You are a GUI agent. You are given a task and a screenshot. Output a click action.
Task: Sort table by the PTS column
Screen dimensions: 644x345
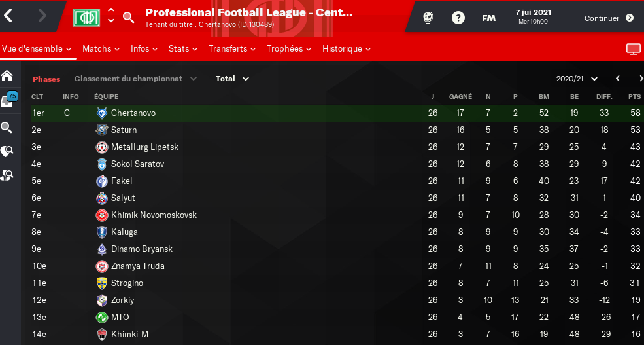click(x=634, y=96)
